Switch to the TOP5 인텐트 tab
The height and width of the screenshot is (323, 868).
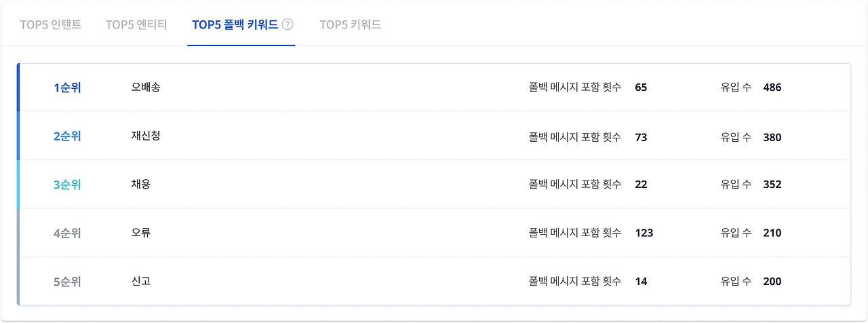click(51, 25)
